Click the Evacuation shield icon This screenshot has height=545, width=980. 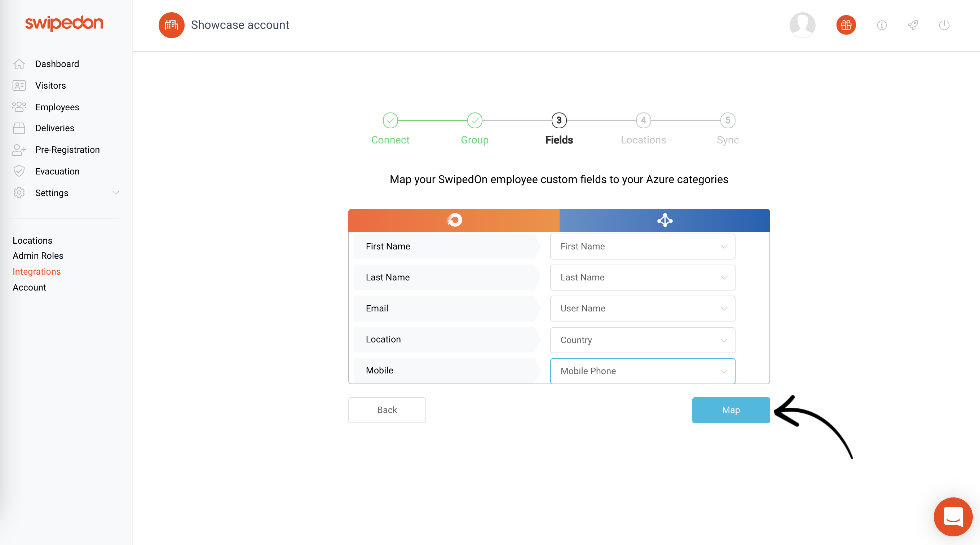(19, 171)
